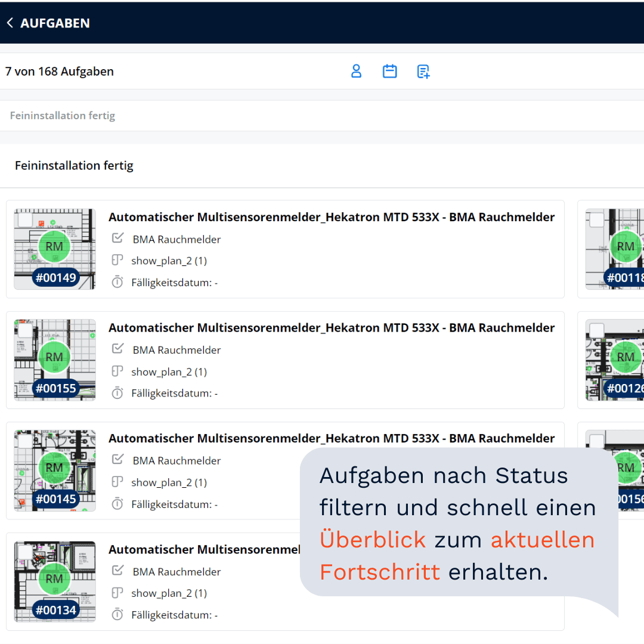Image resolution: width=644 pixels, height=644 pixels.
Task: Open the assign user person icon
Action: [356, 72]
